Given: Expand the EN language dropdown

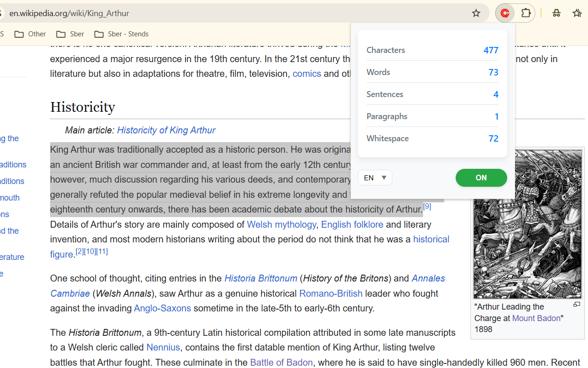Looking at the screenshot, I should point(375,178).
